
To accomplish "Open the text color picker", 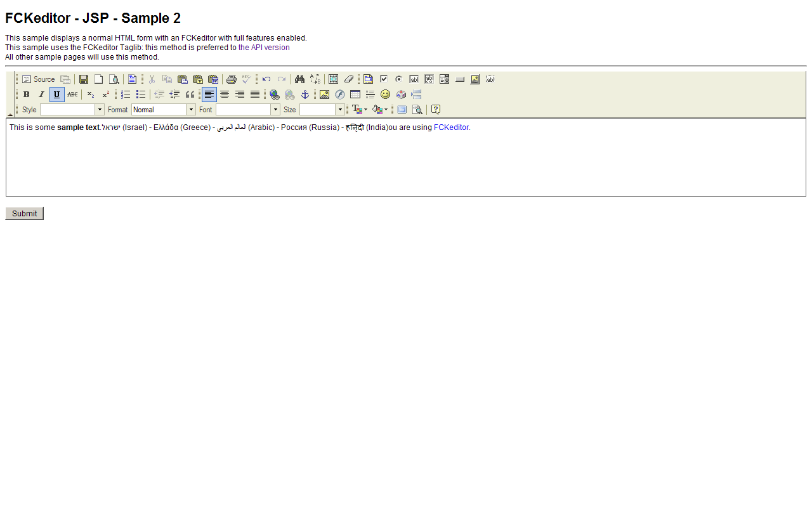I will [x=360, y=110].
